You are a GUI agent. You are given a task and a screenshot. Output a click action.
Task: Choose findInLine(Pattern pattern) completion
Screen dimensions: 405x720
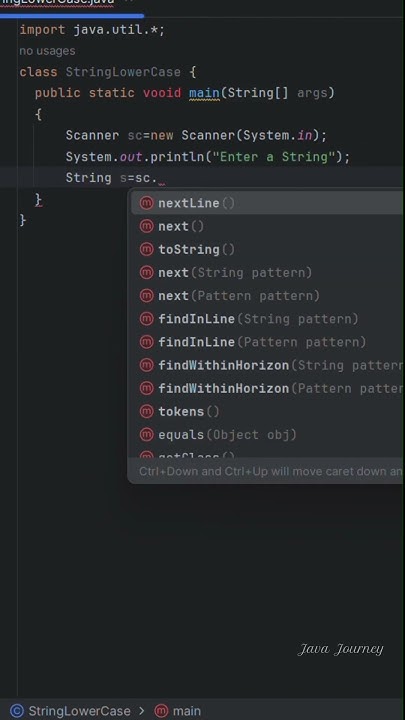[267, 342]
